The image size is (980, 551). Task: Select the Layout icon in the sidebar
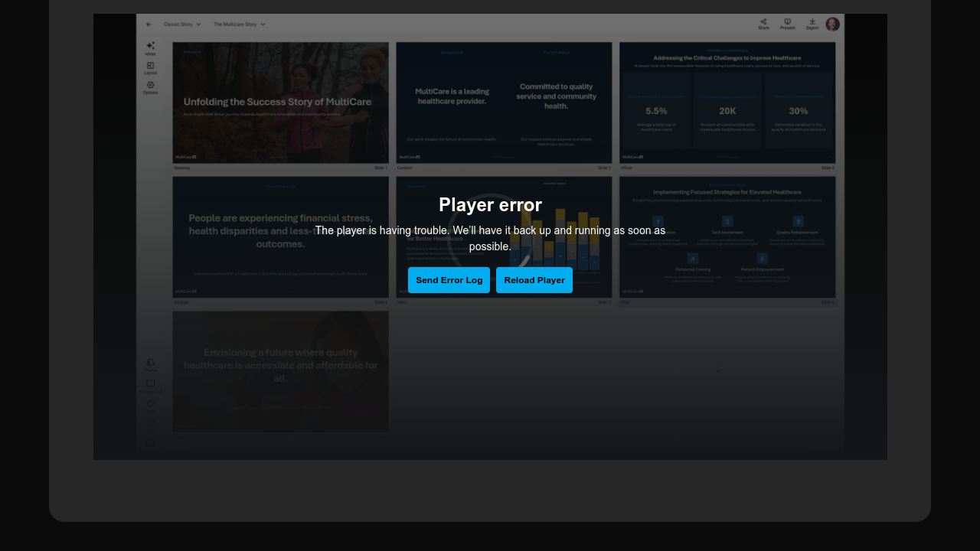tap(151, 67)
